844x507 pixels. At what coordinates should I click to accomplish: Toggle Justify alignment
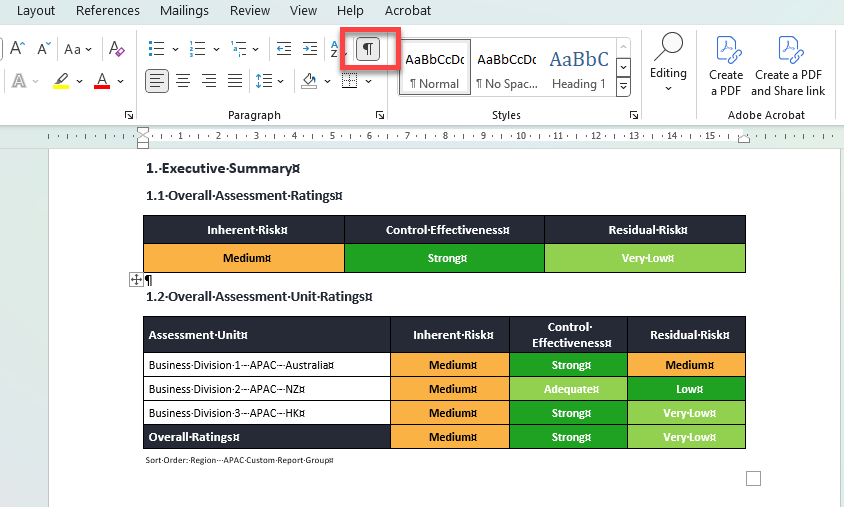click(235, 81)
